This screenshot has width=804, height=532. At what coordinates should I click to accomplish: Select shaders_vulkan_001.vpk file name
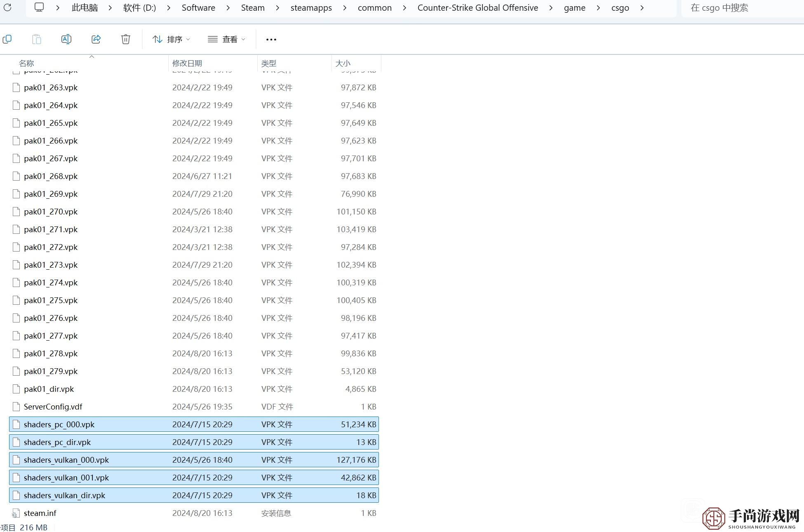[x=66, y=478]
